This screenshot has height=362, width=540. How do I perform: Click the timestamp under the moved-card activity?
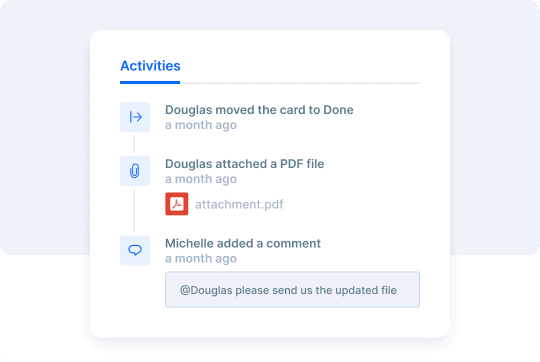coord(201,125)
